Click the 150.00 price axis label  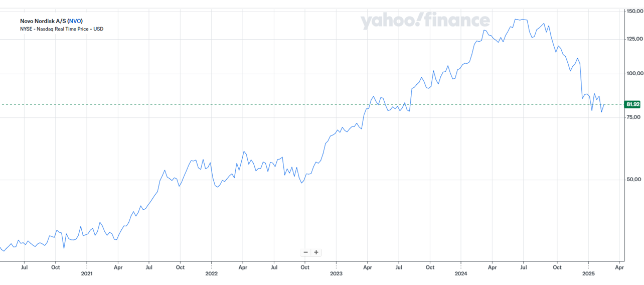click(634, 11)
